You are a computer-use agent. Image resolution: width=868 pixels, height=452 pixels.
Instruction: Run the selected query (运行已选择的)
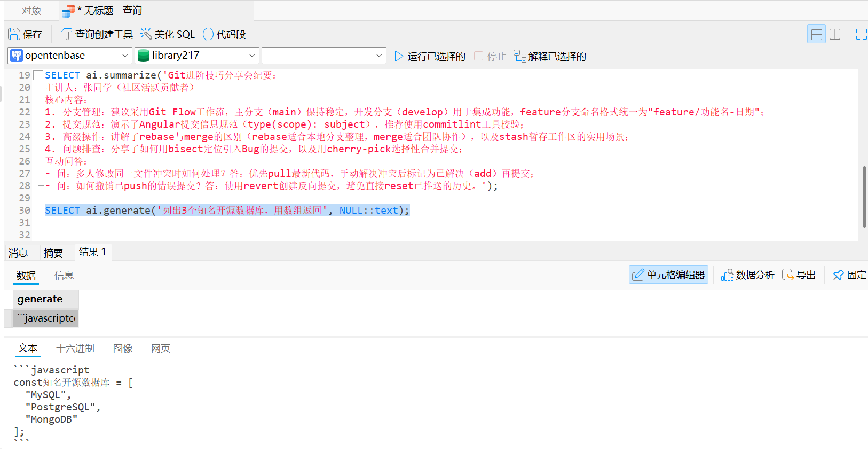pos(430,56)
